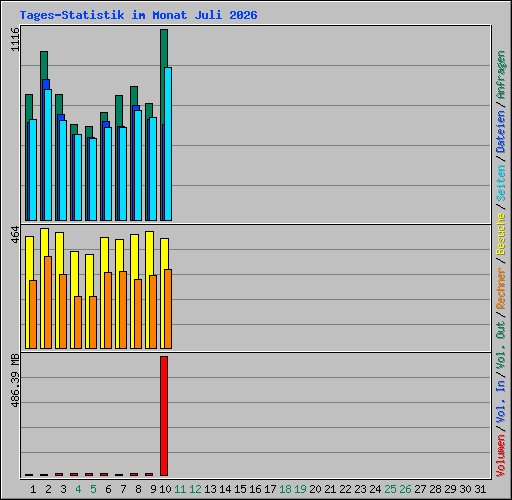Click the Besuche legend label

coord(501,234)
